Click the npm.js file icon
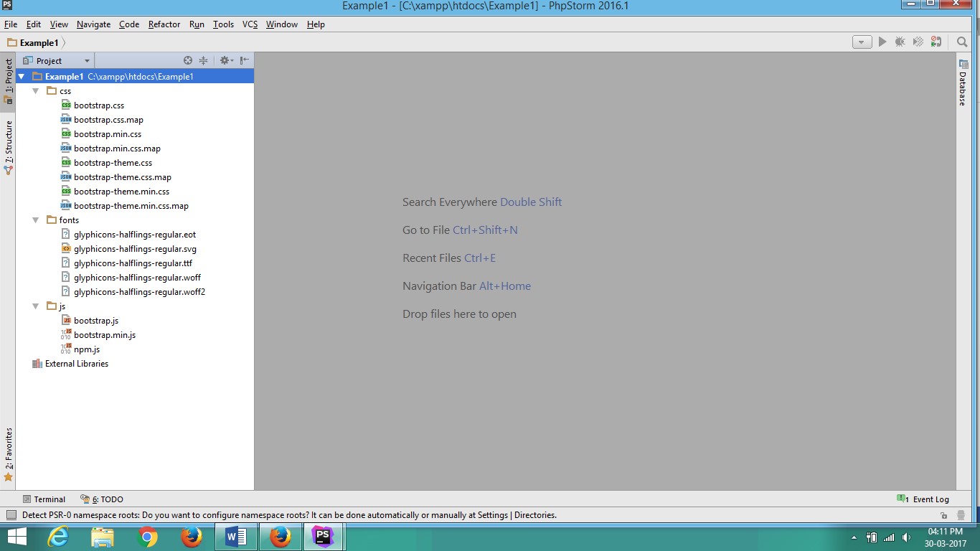The image size is (980, 551). [x=65, y=349]
